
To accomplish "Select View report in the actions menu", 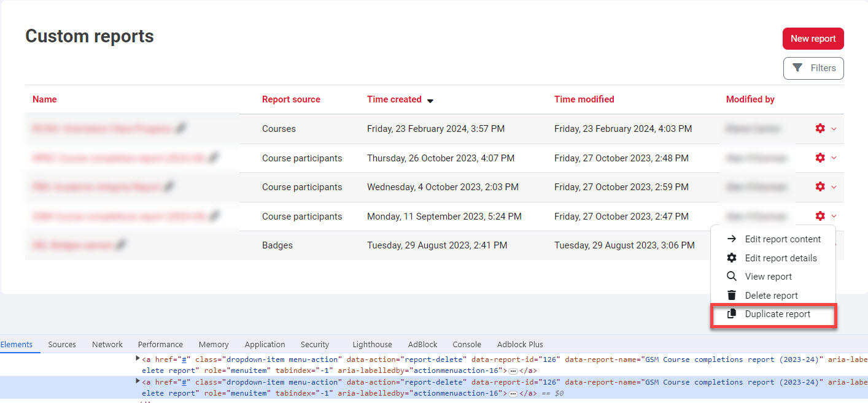I will pyautogui.click(x=773, y=277).
